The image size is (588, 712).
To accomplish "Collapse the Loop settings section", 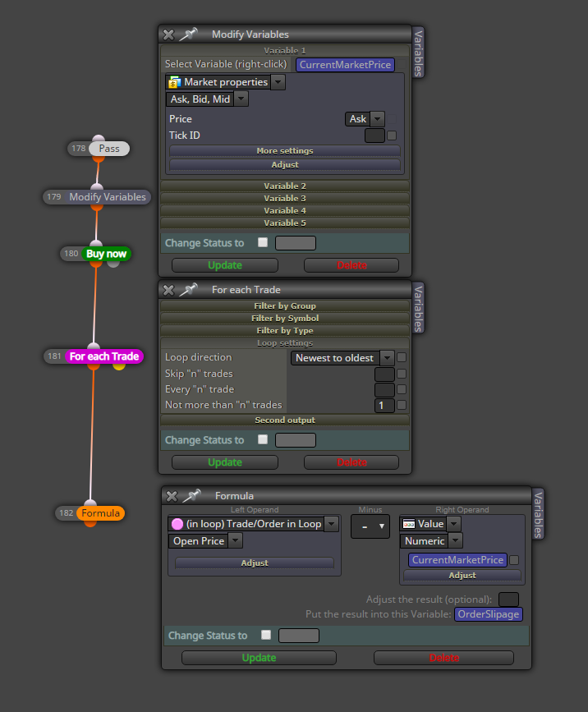I will (x=285, y=342).
